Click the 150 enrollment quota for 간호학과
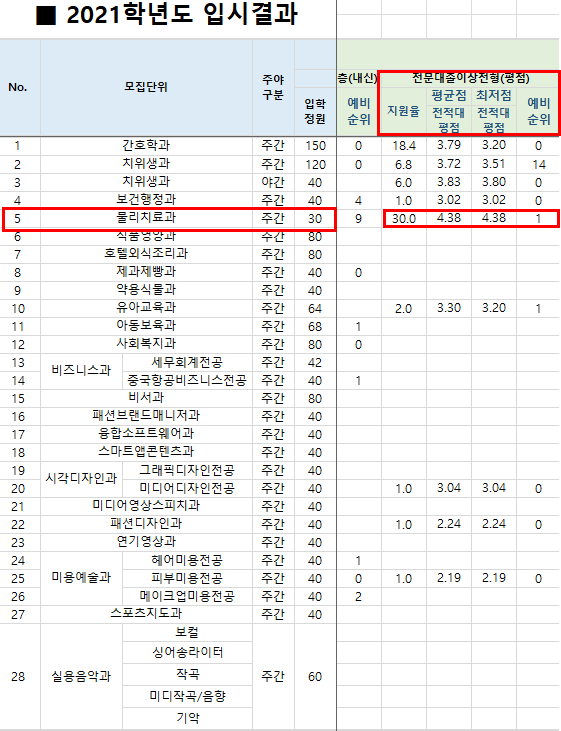This screenshot has height=731, width=561. (315, 146)
